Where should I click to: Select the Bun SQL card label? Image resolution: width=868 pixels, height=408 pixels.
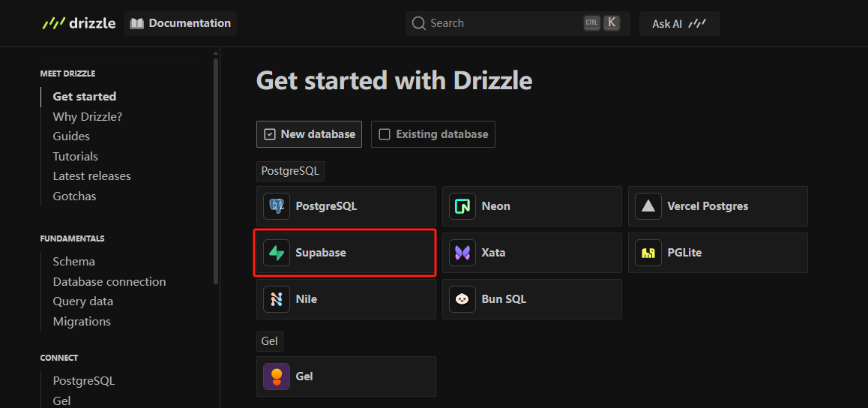click(x=504, y=299)
